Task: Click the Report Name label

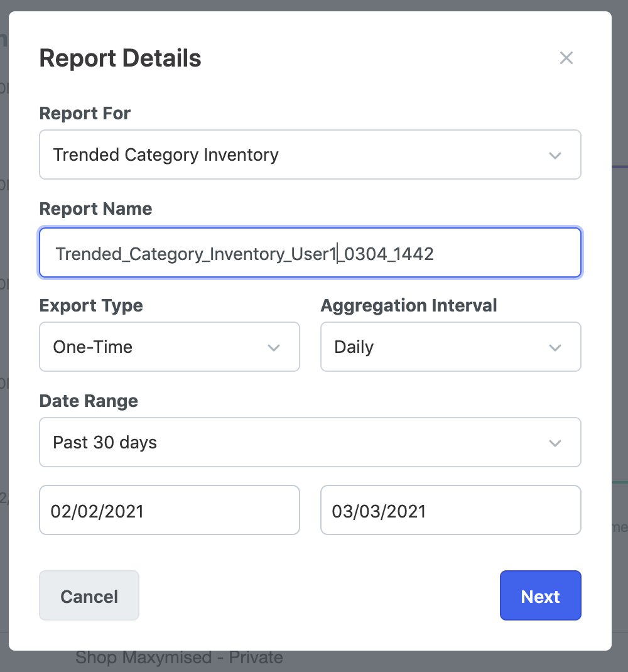Action: tap(95, 209)
